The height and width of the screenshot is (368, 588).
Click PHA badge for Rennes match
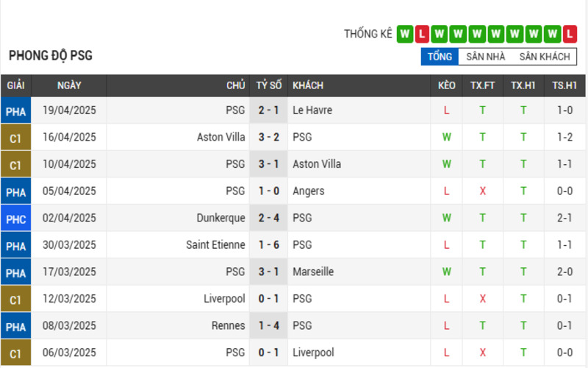point(15,326)
